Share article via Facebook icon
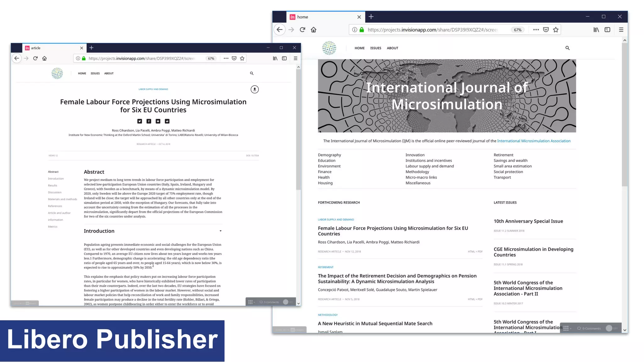The image size is (644, 362). (149, 121)
